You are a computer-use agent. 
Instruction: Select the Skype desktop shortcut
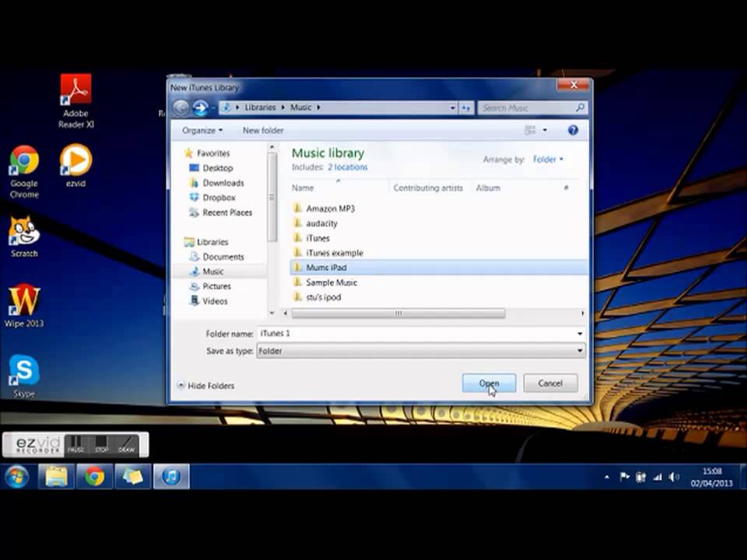pos(24,376)
